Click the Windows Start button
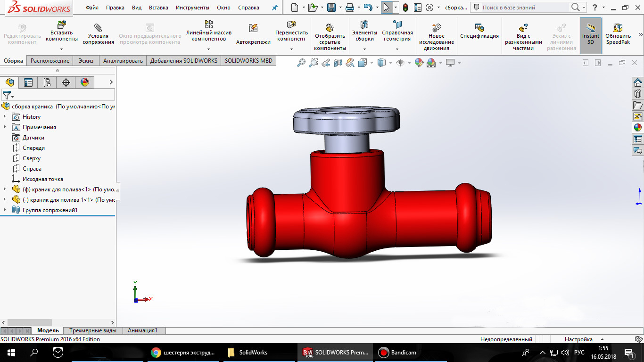Viewport: 644px width, 362px height. coord(11,352)
